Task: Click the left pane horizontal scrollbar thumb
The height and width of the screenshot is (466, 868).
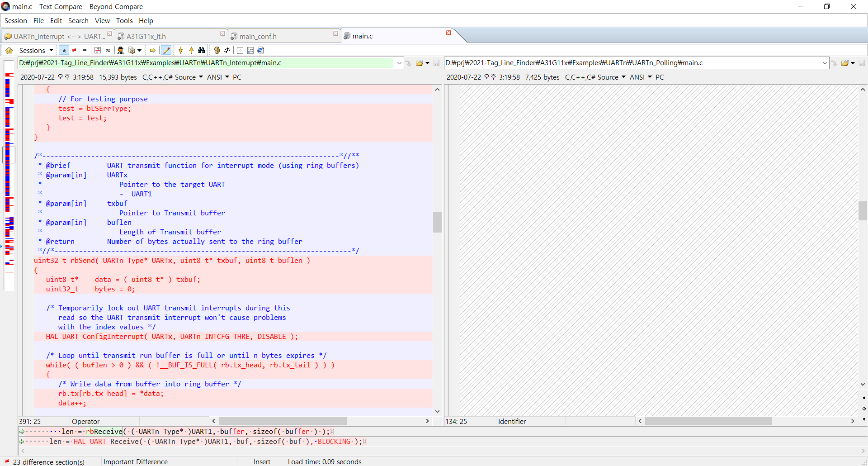Action: pyautogui.click(x=283, y=421)
